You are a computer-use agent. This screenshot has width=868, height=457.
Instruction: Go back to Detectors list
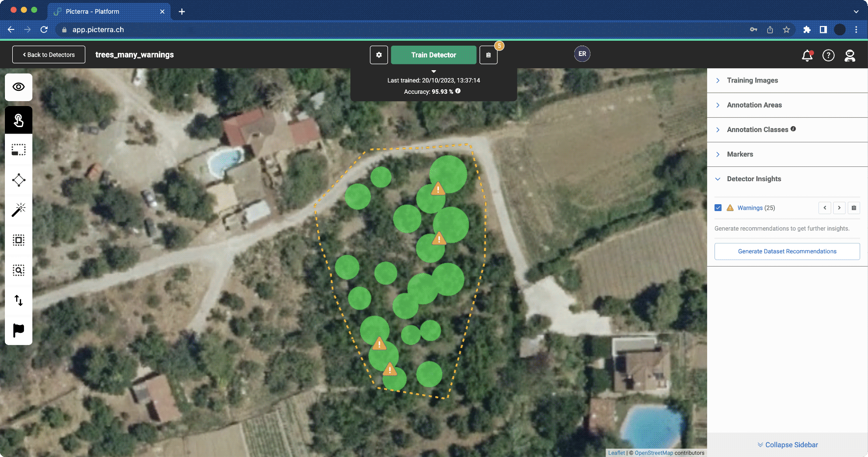[x=49, y=55]
